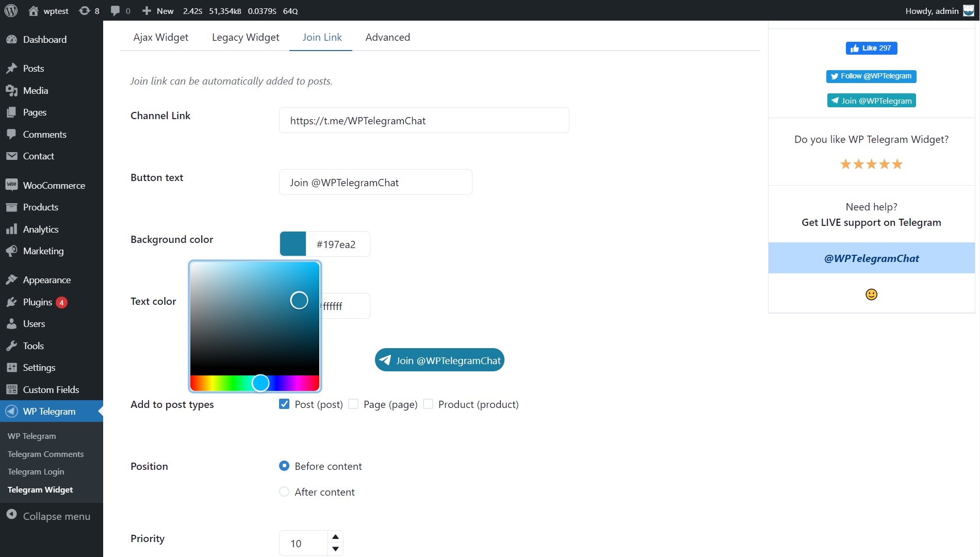Click the WP Telegram menu icon

coord(12,412)
